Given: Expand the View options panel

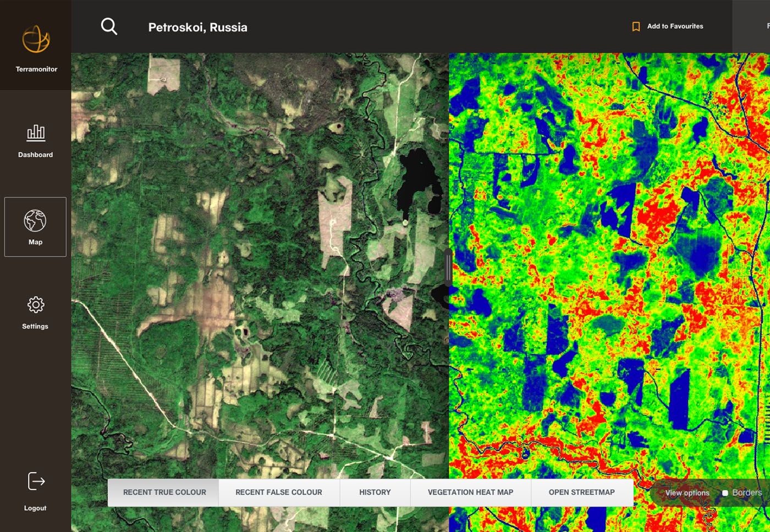Looking at the screenshot, I should pyautogui.click(x=687, y=493).
